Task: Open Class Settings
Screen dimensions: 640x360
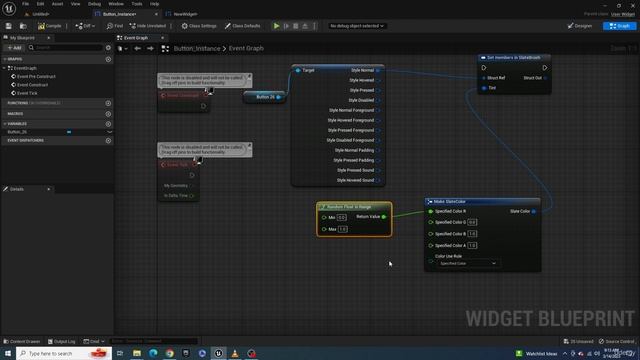Action: coord(199,26)
